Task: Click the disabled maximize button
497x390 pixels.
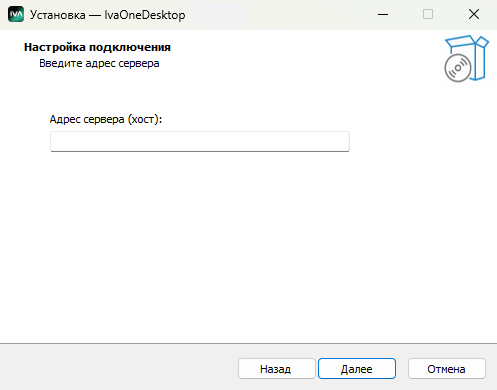Action: [428, 14]
